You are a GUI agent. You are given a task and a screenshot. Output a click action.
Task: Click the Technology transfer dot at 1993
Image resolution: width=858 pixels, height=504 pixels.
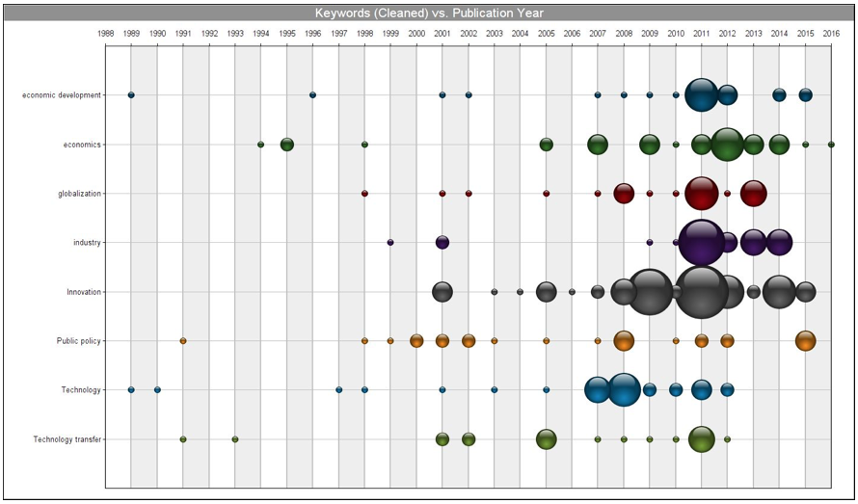coord(235,438)
